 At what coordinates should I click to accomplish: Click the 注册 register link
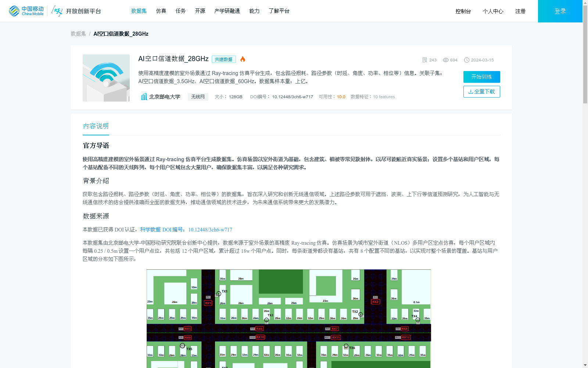click(x=520, y=11)
